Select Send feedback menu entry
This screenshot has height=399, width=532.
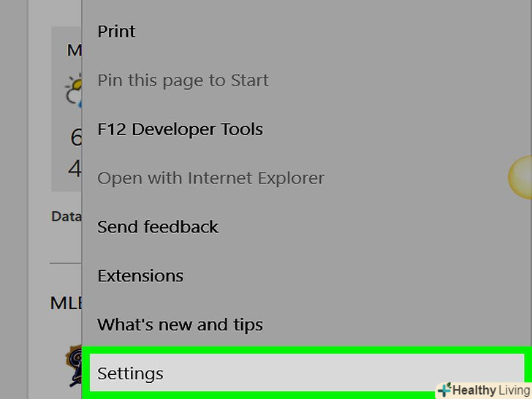pos(158,227)
